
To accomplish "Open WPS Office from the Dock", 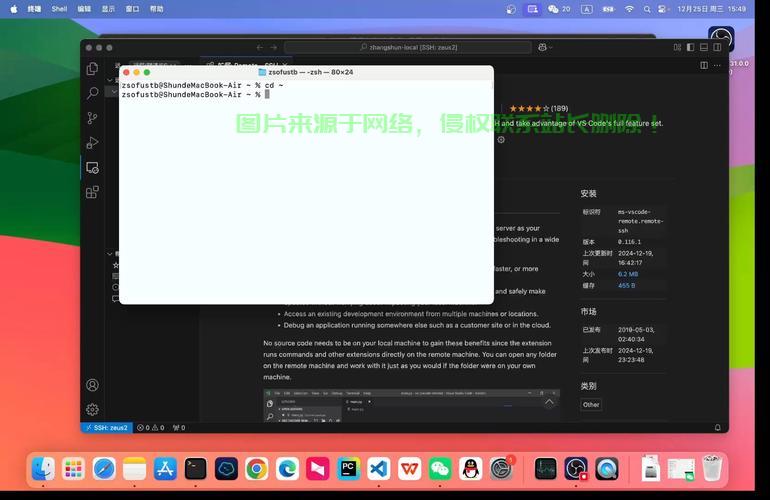I will (410, 469).
